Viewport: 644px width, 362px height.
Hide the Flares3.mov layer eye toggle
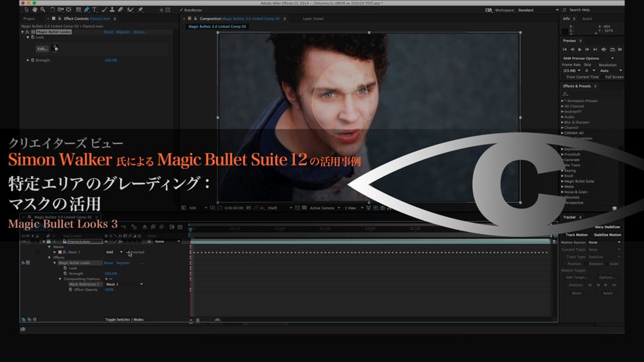(x=23, y=241)
